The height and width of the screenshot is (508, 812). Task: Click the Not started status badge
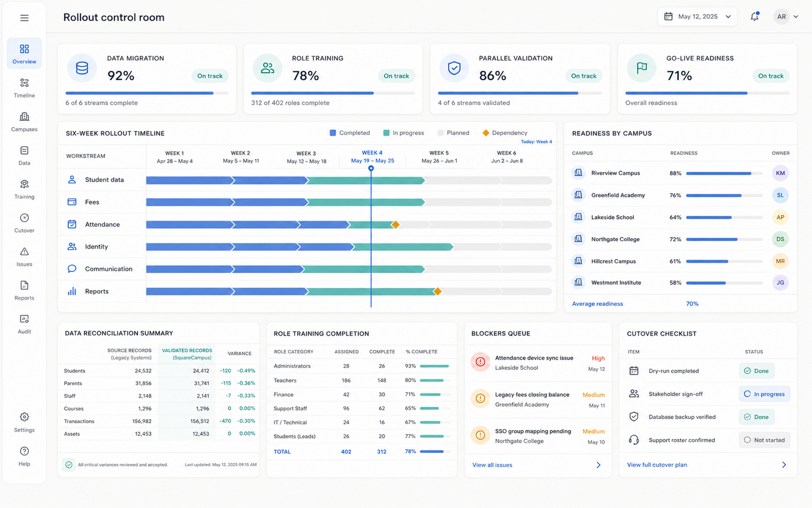click(x=764, y=440)
